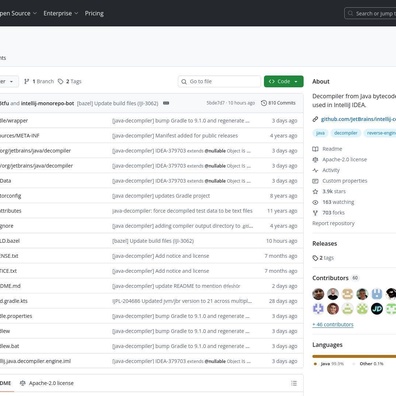Screen dimensions: 396x396
Task: Focus the Search or jump to field
Action: point(370,13)
